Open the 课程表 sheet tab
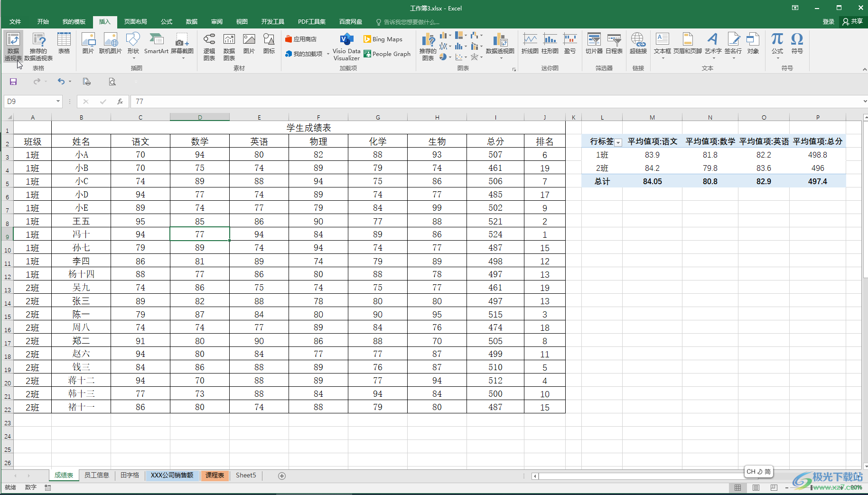Screen dimensions: 868x495 215,475
